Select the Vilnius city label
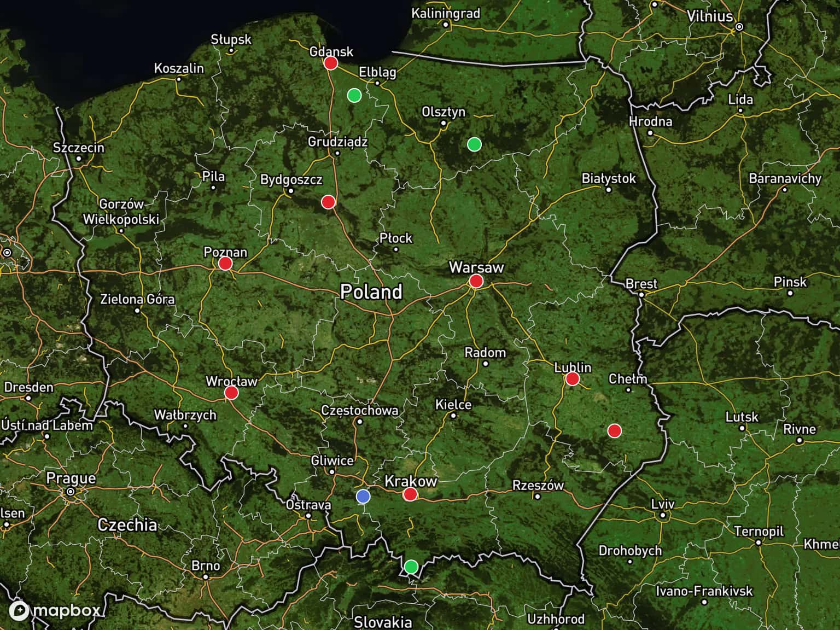840x630 pixels. [710, 16]
